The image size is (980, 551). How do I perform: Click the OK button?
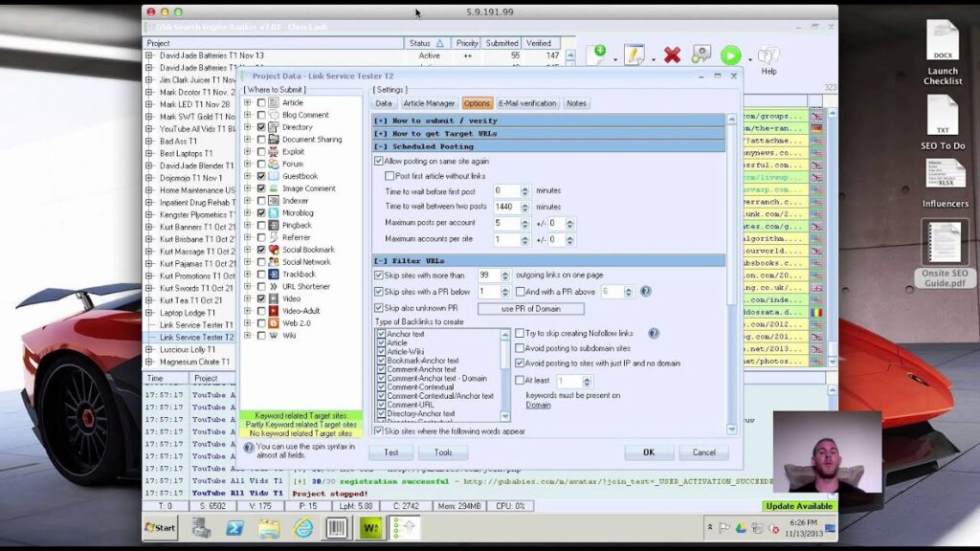(x=649, y=452)
